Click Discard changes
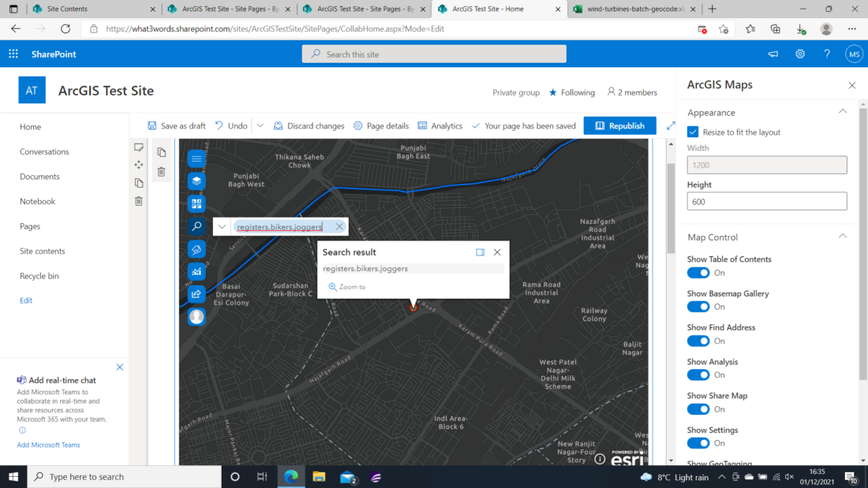The height and width of the screenshot is (488, 868). click(x=309, y=125)
